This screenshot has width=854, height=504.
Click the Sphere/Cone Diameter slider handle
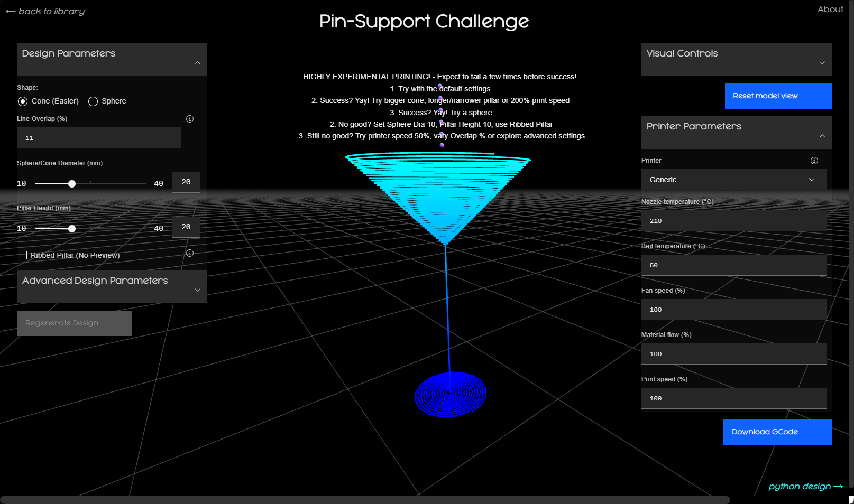[x=72, y=184]
